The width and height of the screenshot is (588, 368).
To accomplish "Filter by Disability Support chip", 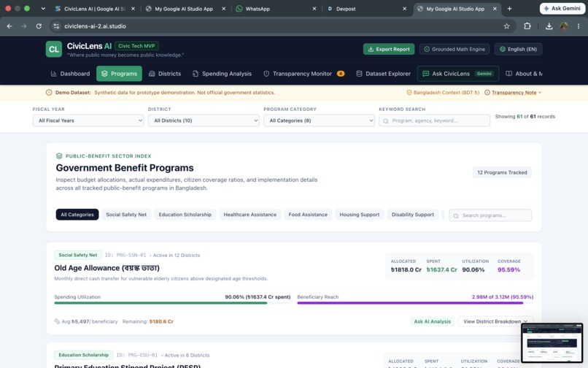I will [x=412, y=215].
